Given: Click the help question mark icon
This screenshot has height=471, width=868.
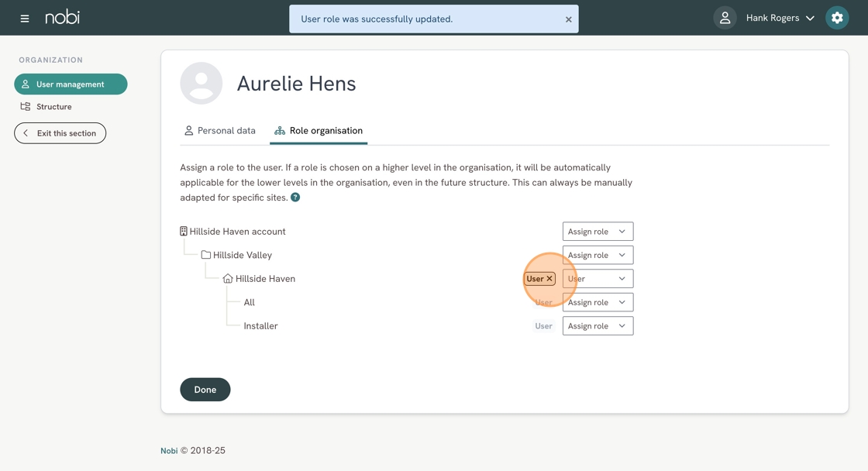Looking at the screenshot, I should click(x=295, y=198).
